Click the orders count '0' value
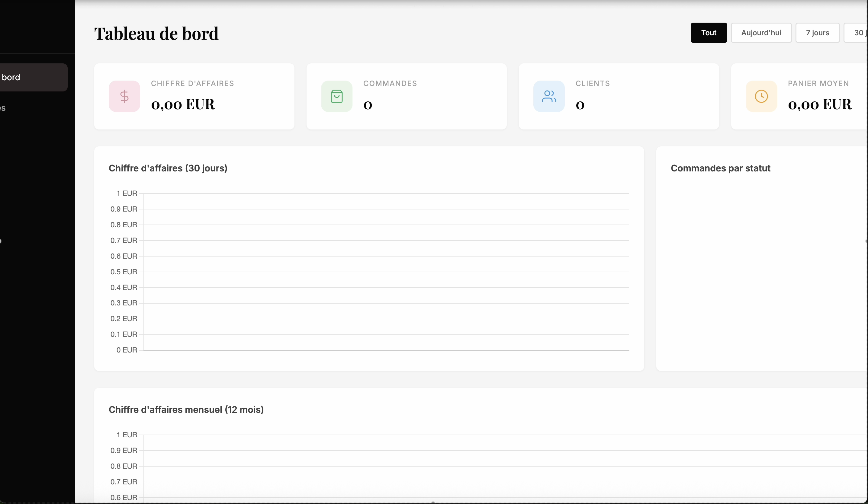Image resolution: width=868 pixels, height=504 pixels. [x=368, y=105]
